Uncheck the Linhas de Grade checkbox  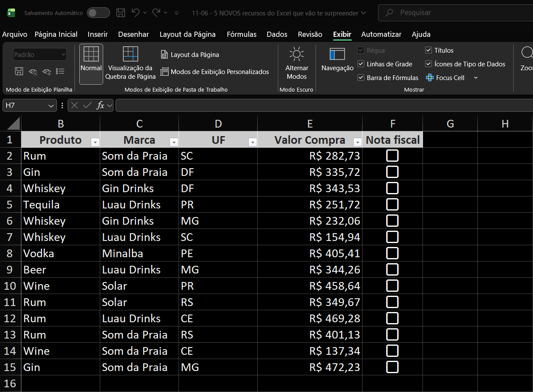pyautogui.click(x=360, y=64)
